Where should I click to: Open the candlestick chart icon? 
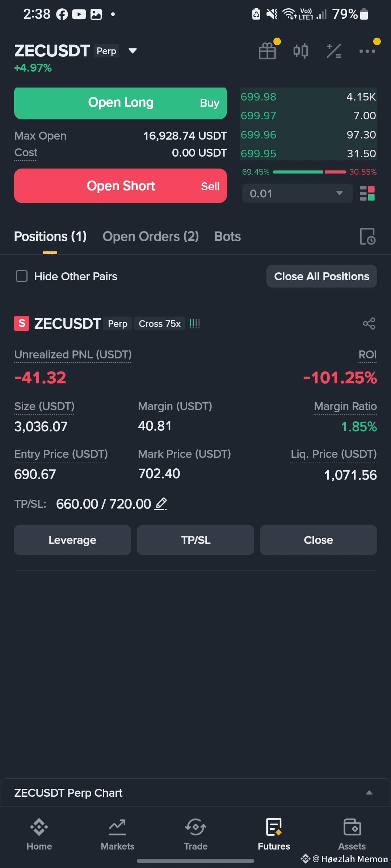click(300, 51)
